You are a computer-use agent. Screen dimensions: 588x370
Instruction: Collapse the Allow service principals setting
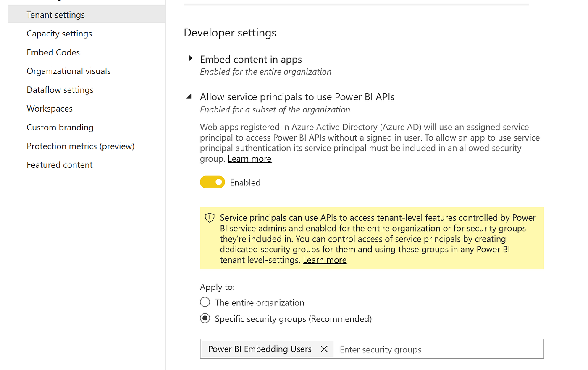point(189,96)
